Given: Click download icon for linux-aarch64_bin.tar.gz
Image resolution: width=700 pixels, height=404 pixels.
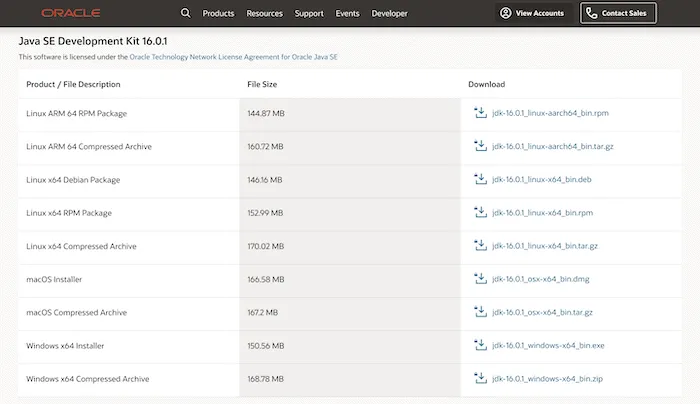Looking at the screenshot, I should tap(480, 146).
